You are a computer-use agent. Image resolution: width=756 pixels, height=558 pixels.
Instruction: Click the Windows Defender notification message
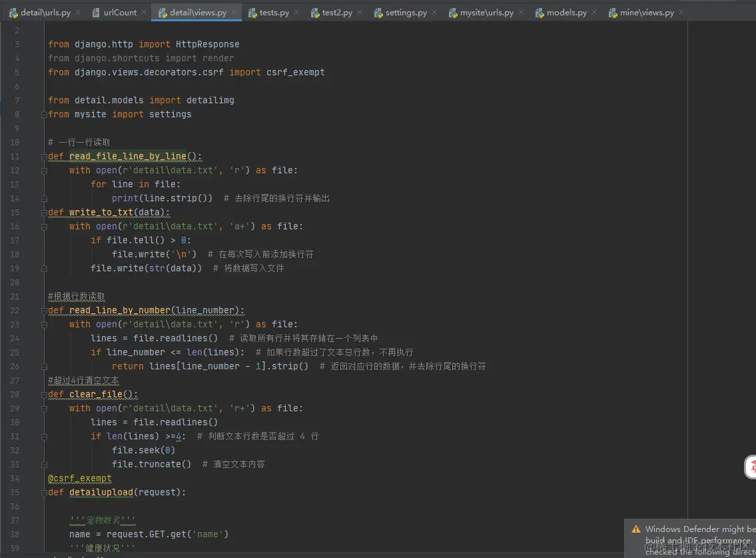point(700,540)
